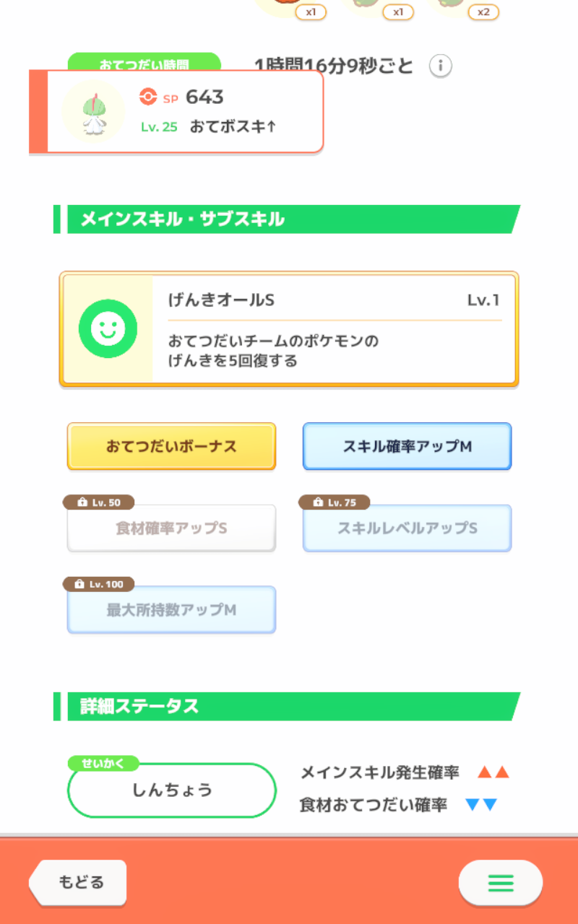
Task: Go back with the もどる button
Action: point(78,882)
